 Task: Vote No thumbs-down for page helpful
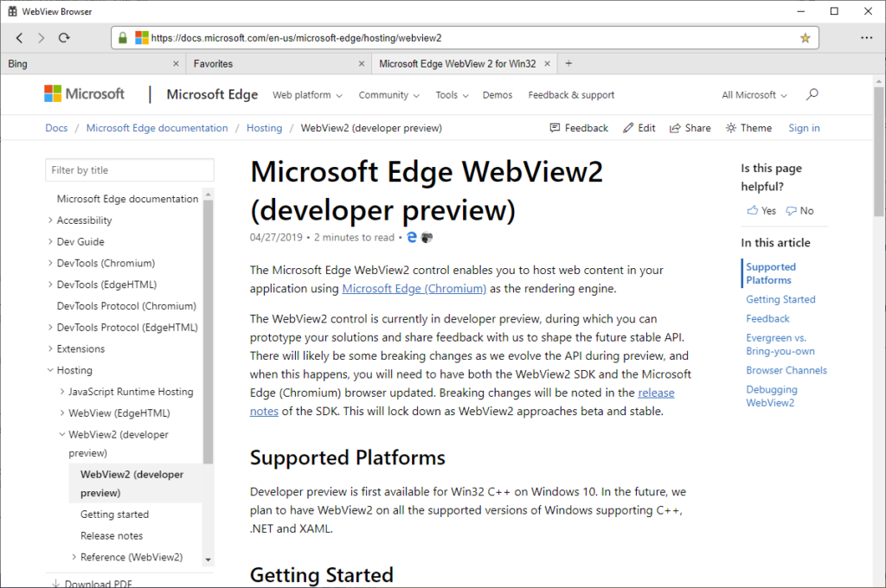point(799,211)
